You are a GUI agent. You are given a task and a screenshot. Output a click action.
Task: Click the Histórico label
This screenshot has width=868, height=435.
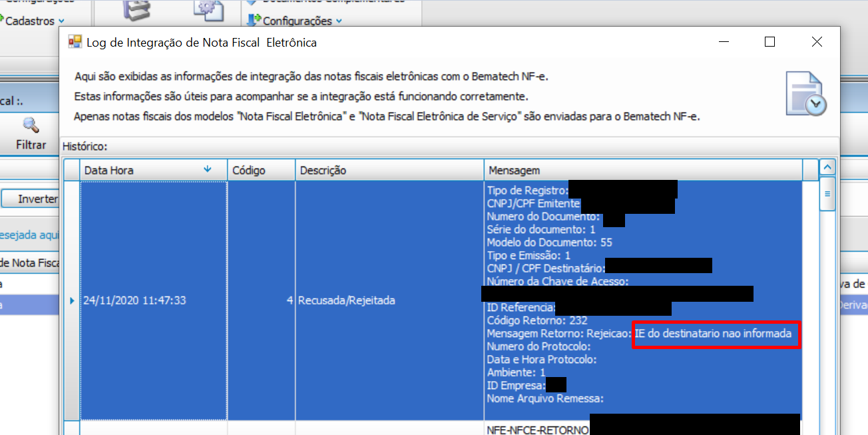pos(85,146)
